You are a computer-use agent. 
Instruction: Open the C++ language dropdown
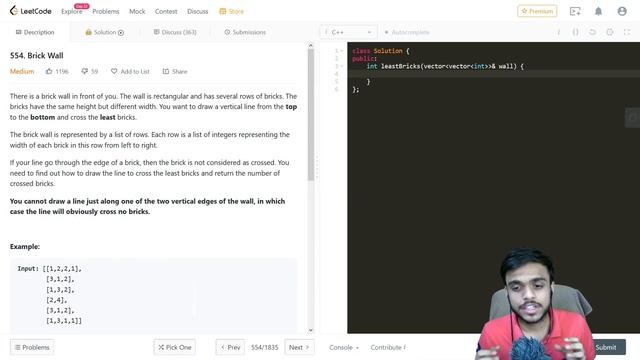348,32
